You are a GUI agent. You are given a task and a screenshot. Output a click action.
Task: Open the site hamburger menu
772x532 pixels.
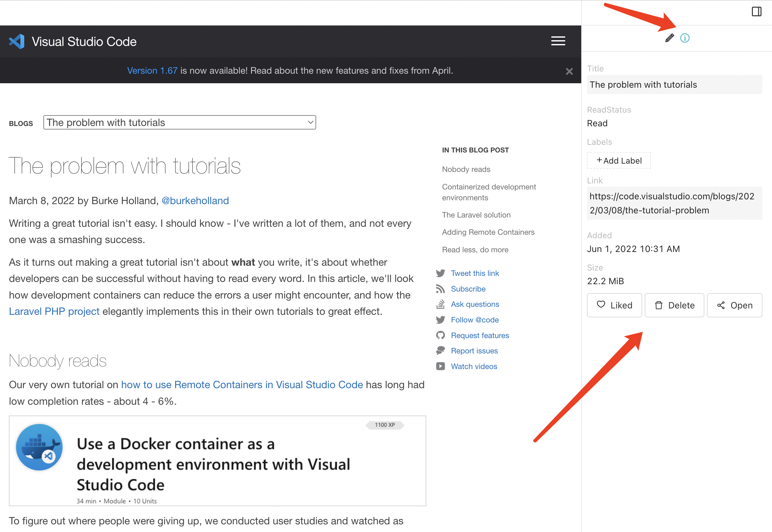[558, 41]
